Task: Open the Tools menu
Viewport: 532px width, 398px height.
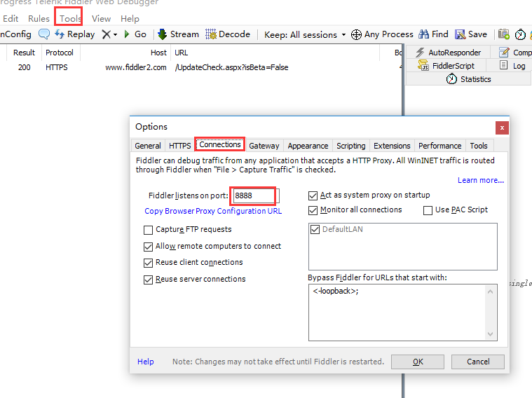Action: pos(70,19)
